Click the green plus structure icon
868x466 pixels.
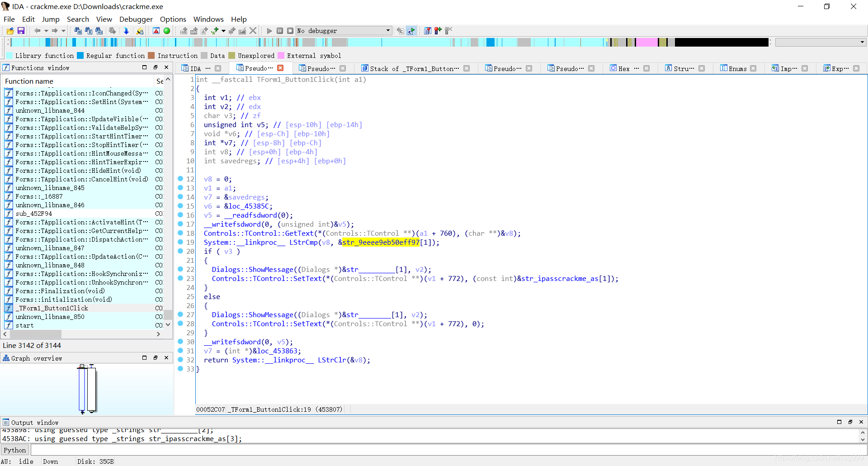click(215, 31)
